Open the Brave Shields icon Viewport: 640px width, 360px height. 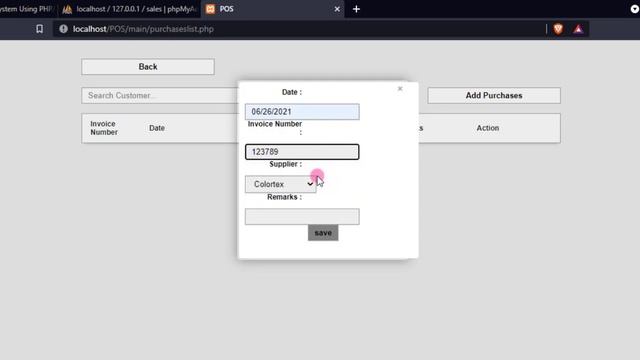coord(558,29)
